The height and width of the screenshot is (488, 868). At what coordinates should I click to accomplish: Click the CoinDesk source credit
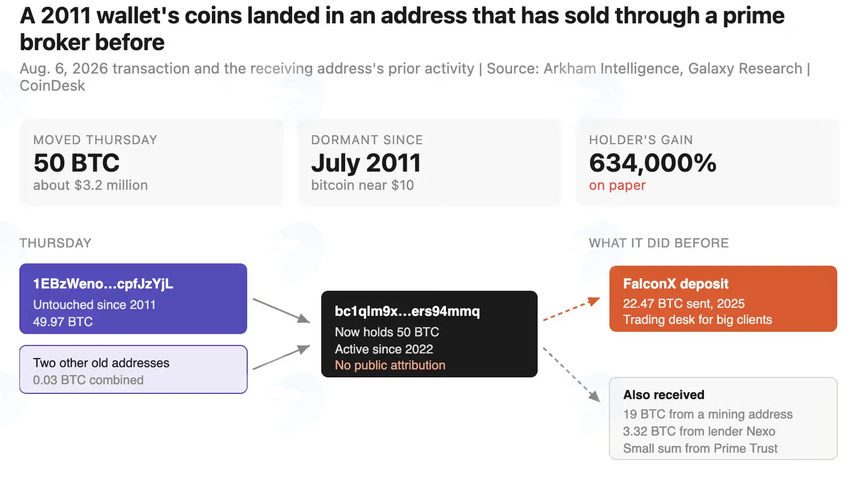[x=52, y=86]
